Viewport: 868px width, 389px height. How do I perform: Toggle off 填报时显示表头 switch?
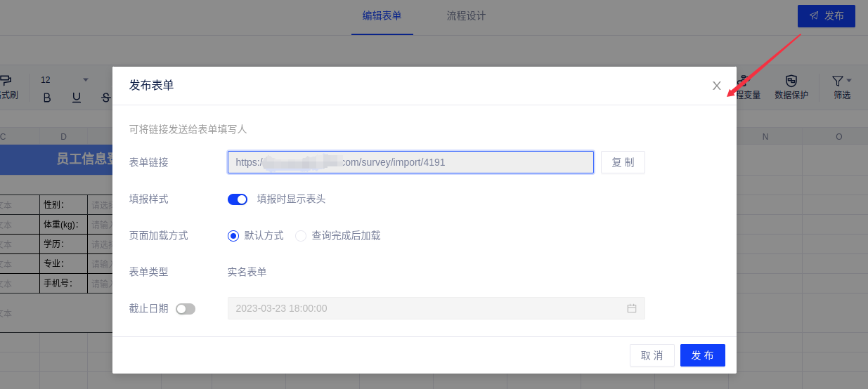[x=238, y=199]
